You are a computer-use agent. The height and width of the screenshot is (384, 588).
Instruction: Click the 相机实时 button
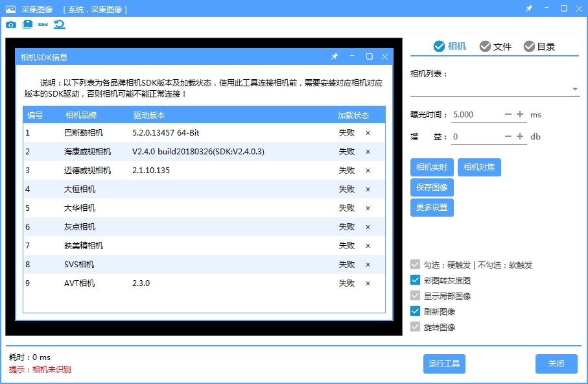click(x=432, y=167)
